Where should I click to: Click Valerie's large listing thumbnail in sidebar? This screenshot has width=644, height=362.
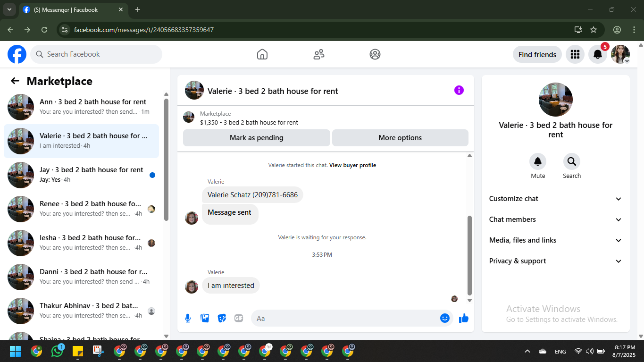point(556,100)
